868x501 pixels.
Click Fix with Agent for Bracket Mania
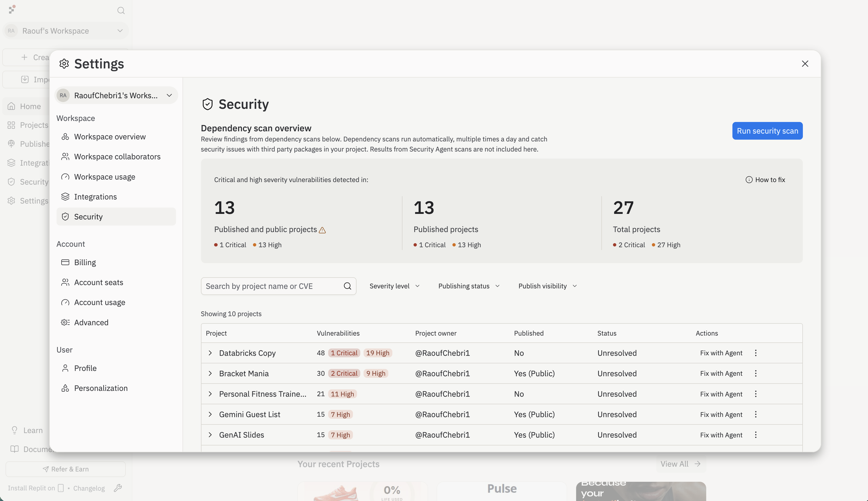pos(721,373)
